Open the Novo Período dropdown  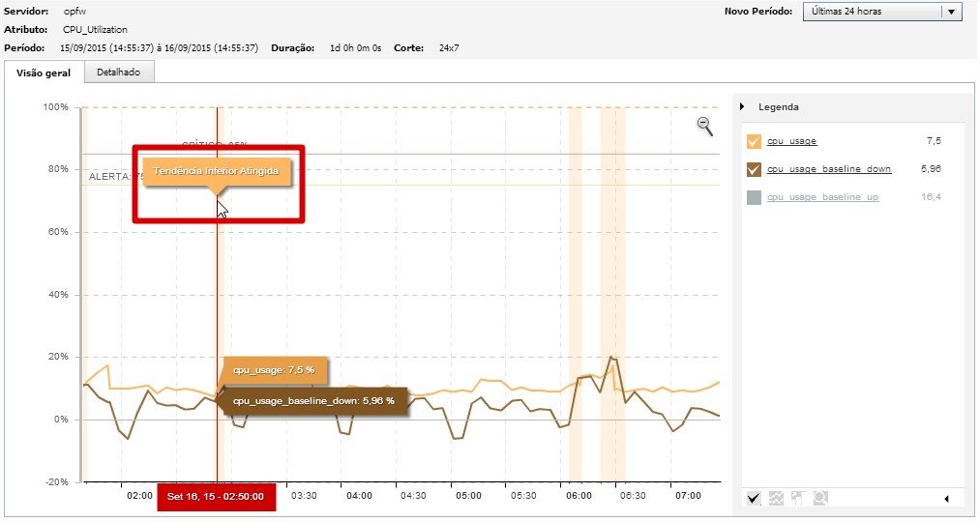[871, 12]
